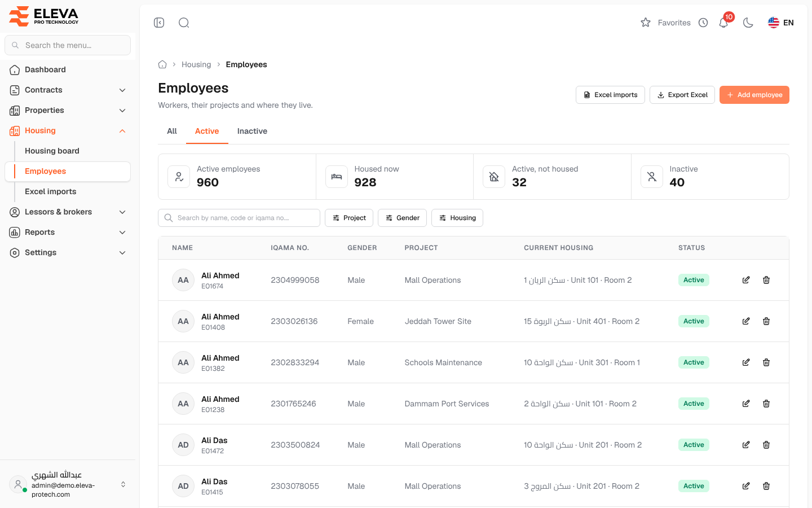Edit employee E01382 row

pyautogui.click(x=746, y=362)
